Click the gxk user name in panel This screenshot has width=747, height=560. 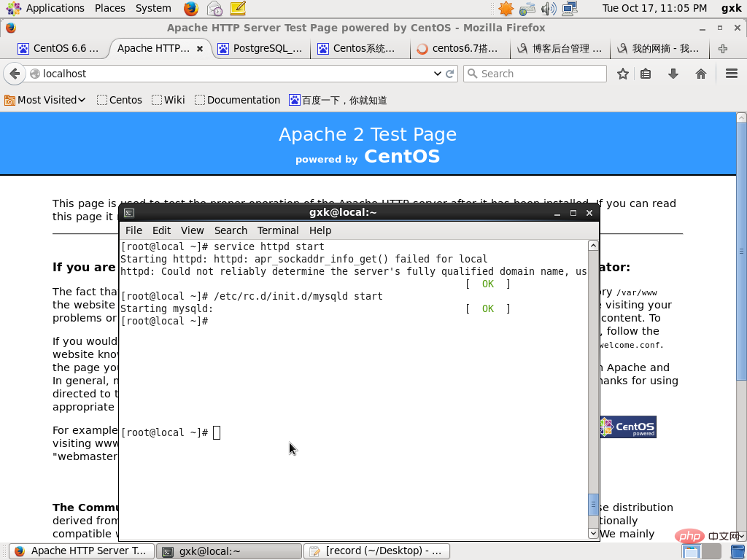731,8
